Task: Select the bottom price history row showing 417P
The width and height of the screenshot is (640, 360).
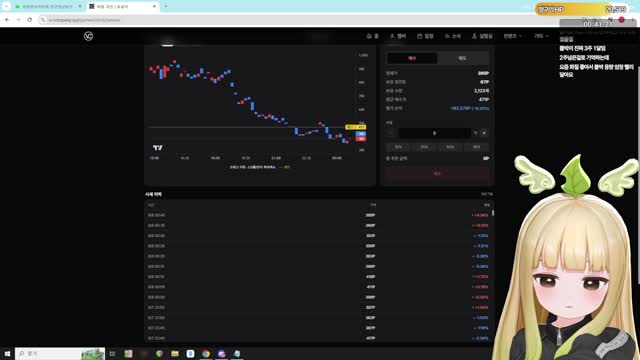Action: pos(318,338)
